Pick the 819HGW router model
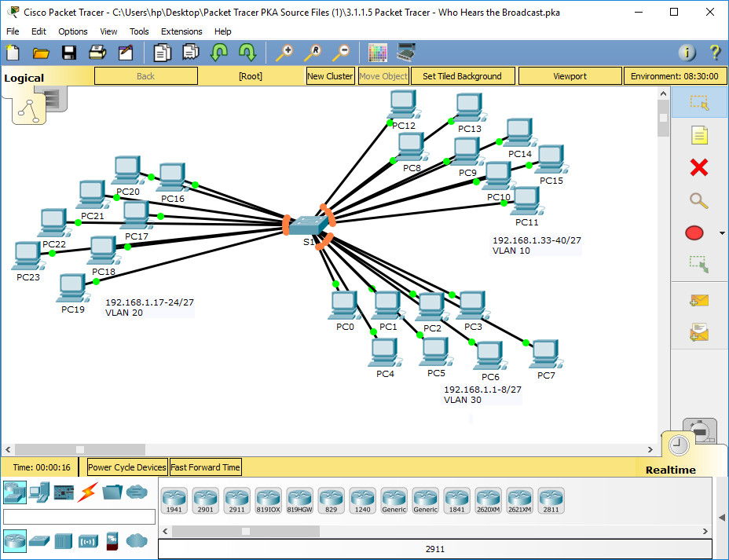Image resolution: width=729 pixels, height=560 pixels. [x=299, y=500]
